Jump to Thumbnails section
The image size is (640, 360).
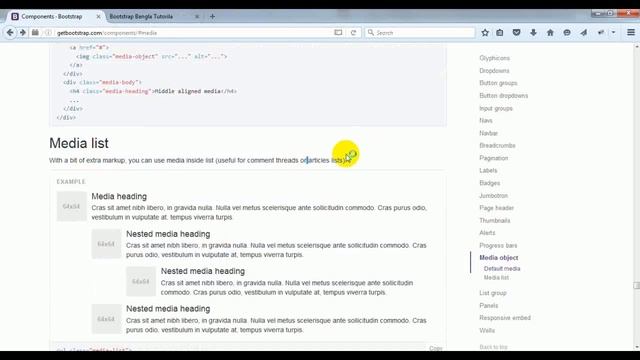pos(495,220)
